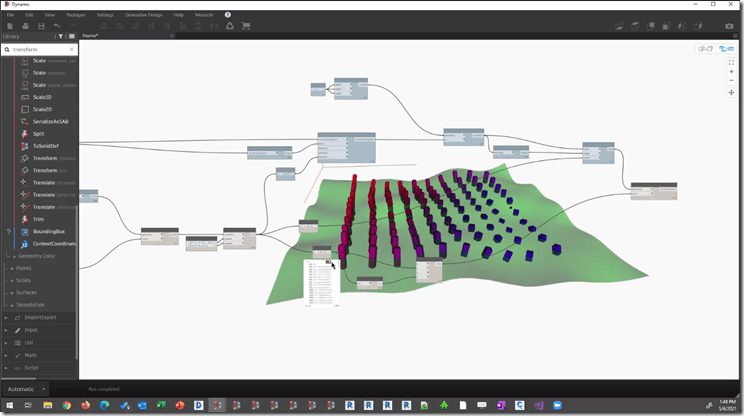
Task: Expand the Math library category
Action: click(29, 353)
